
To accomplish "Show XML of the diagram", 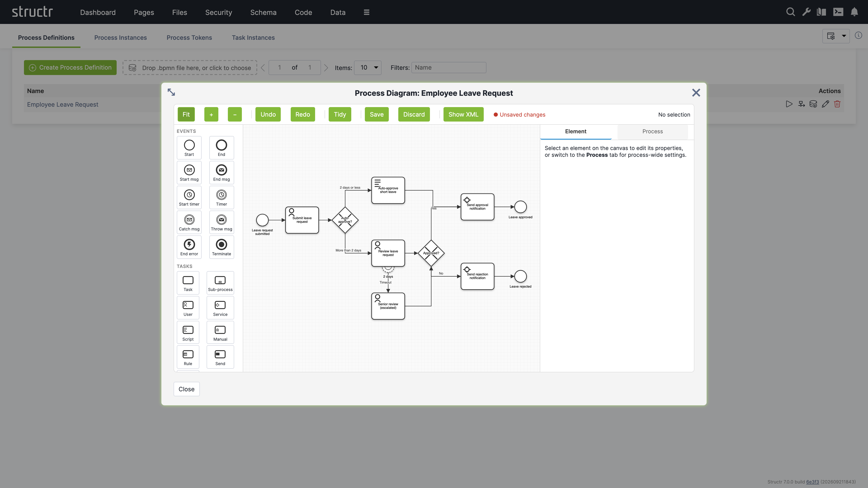I will pyautogui.click(x=463, y=115).
